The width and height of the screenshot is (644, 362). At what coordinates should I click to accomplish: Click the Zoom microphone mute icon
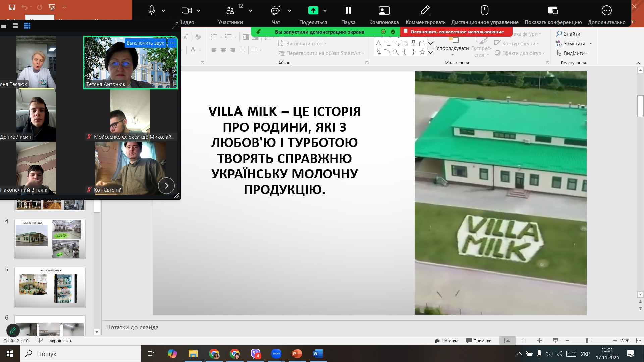tap(152, 11)
